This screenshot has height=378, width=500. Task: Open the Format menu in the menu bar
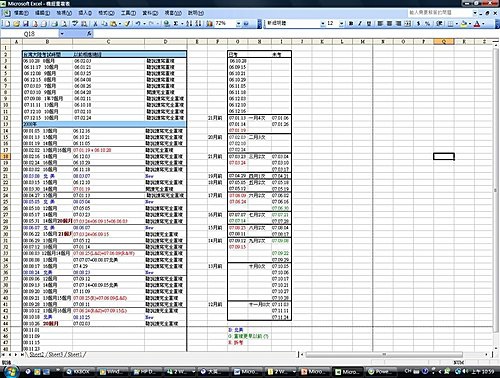(106, 13)
